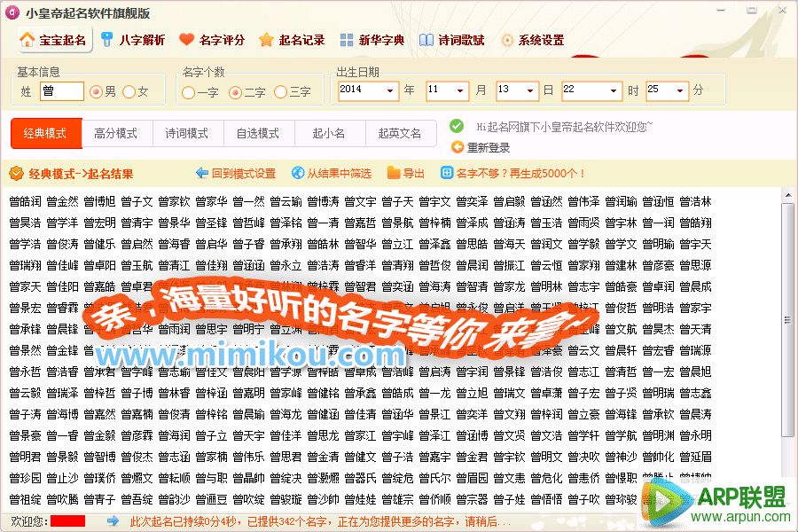Select the name 曾云毅
The image size is (798, 532).
(x=26, y=393)
